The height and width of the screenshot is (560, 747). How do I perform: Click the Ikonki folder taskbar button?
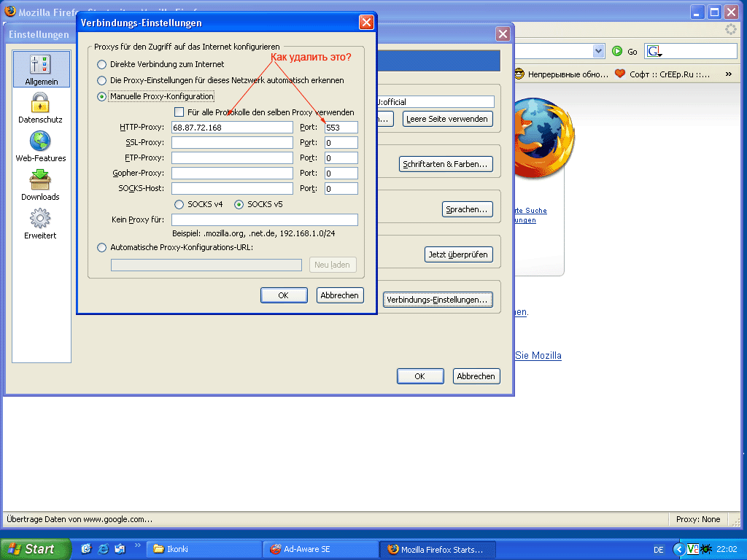coord(204,549)
